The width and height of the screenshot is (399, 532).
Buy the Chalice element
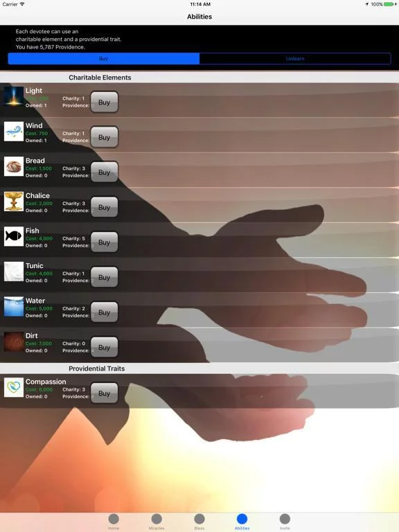pos(104,207)
